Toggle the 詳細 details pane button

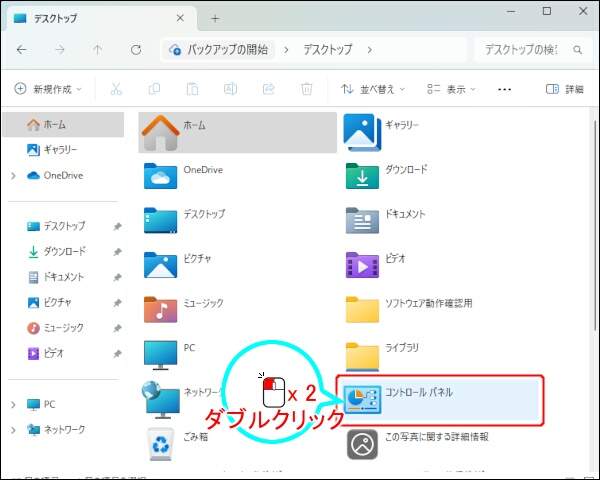[x=564, y=89]
